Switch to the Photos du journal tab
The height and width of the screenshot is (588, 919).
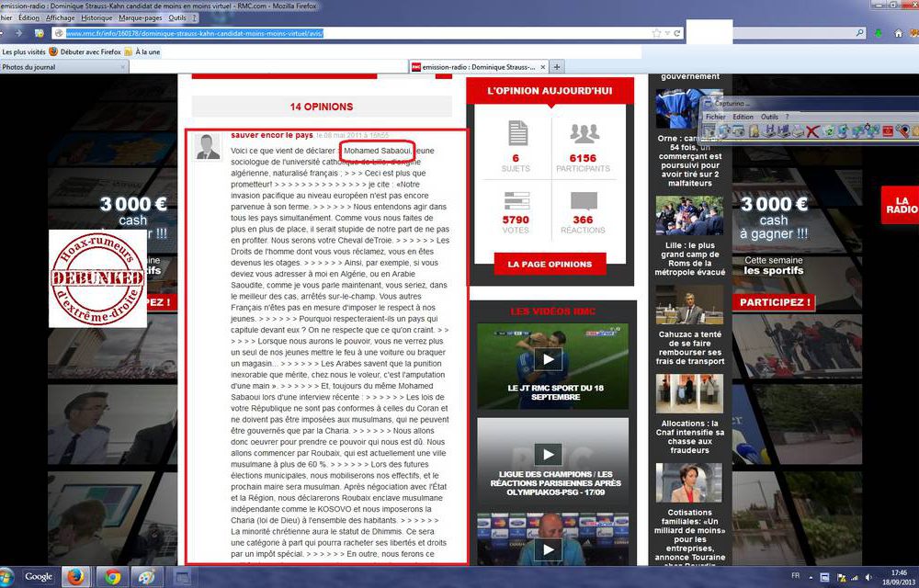pos(64,67)
